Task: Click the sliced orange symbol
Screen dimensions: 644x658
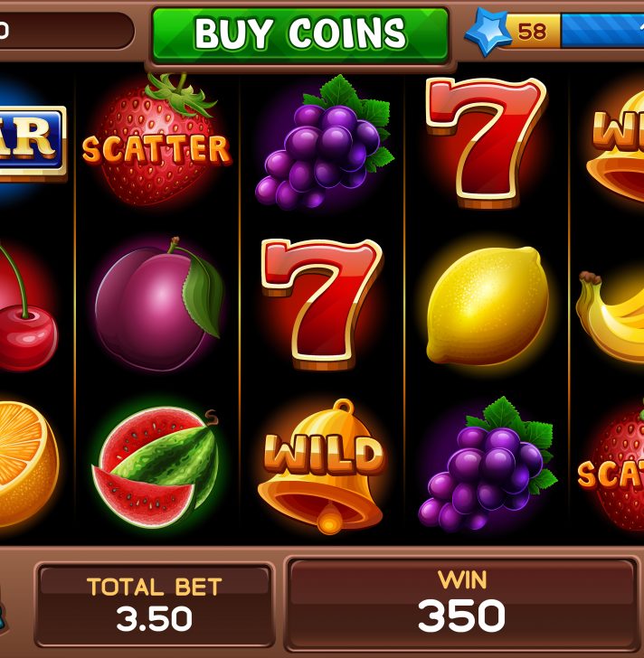Action: pos(27,464)
